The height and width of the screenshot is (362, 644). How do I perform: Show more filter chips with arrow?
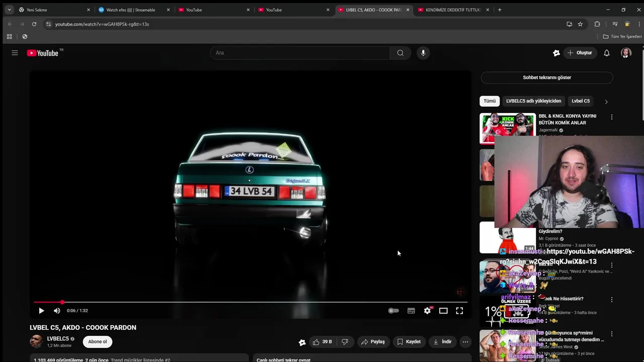[x=606, y=102]
